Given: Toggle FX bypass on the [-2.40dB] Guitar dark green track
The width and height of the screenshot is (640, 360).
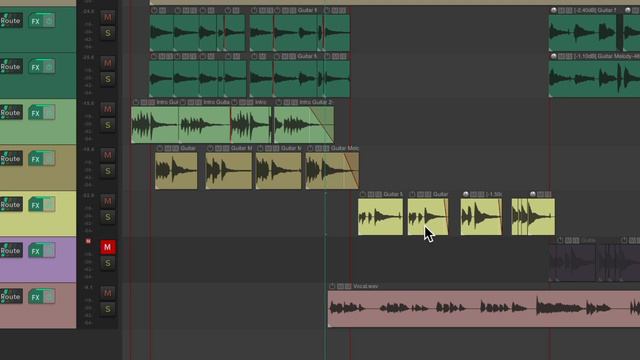Looking at the screenshot, I should click(49, 20).
